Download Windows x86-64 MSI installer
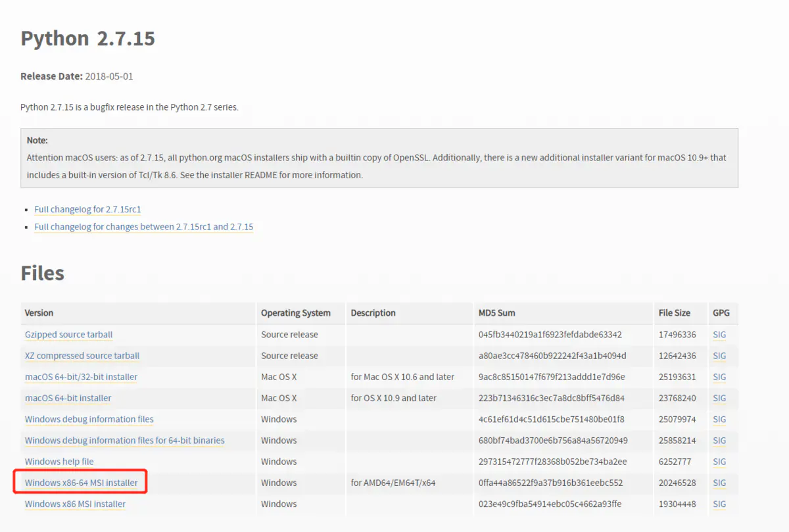 82,483
